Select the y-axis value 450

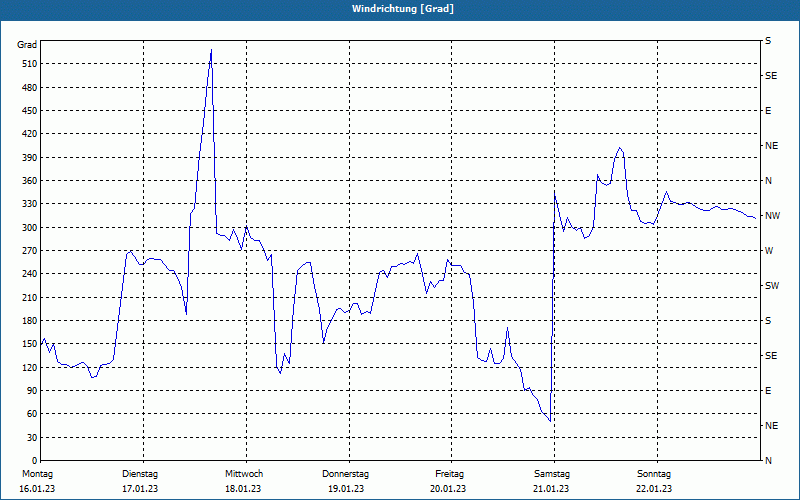pos(30,111)
